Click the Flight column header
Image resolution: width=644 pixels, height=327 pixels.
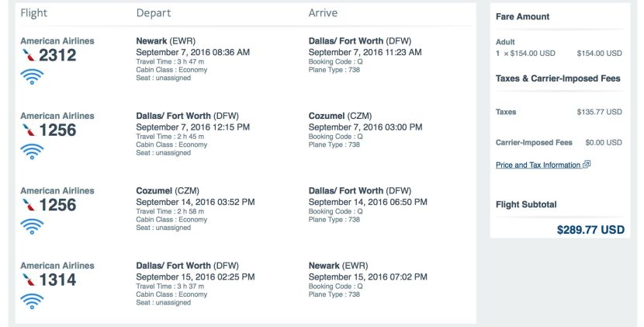(33, 13)
